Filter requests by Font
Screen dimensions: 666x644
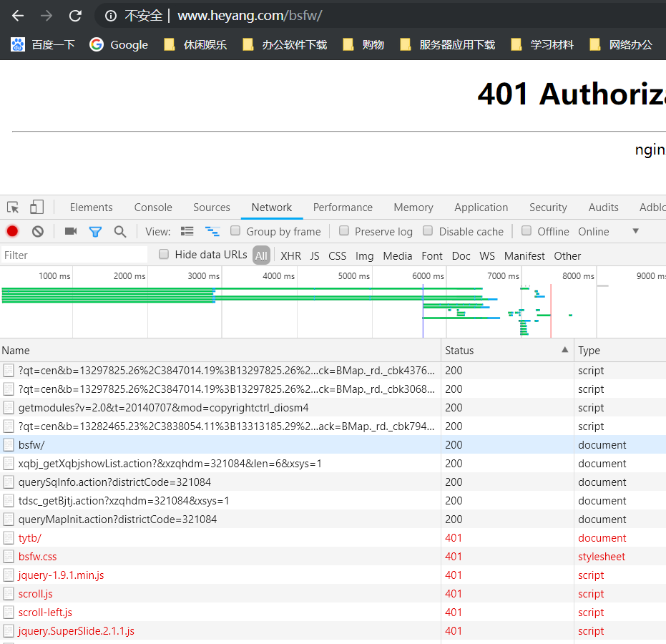pyautogui.click(x=432, y=255)
